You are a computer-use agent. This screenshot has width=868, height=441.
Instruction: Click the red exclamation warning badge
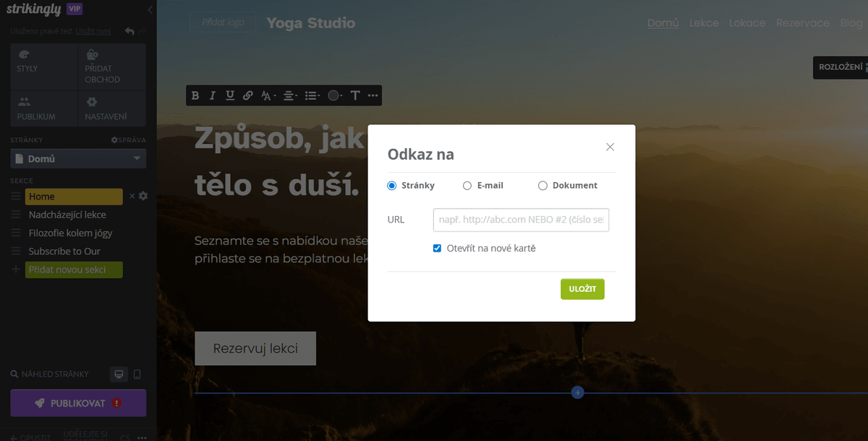tap(117, 403)
